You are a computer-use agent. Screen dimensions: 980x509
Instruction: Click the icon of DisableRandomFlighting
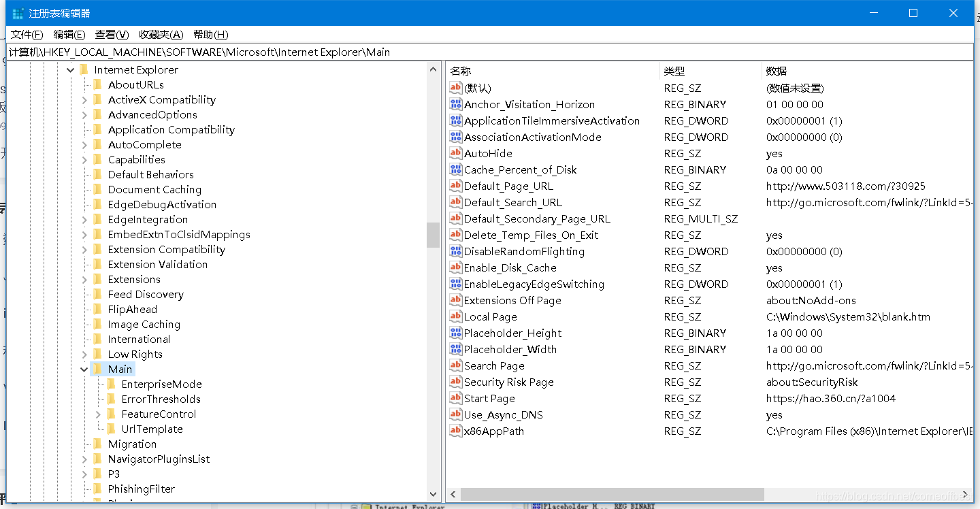(x=456, y=251)
